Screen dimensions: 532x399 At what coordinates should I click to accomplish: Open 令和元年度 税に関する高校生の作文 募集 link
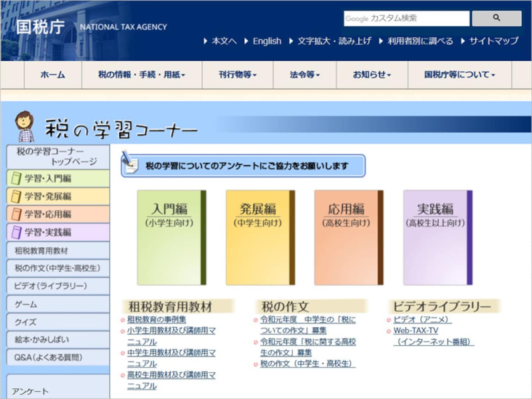coord(308,347)
